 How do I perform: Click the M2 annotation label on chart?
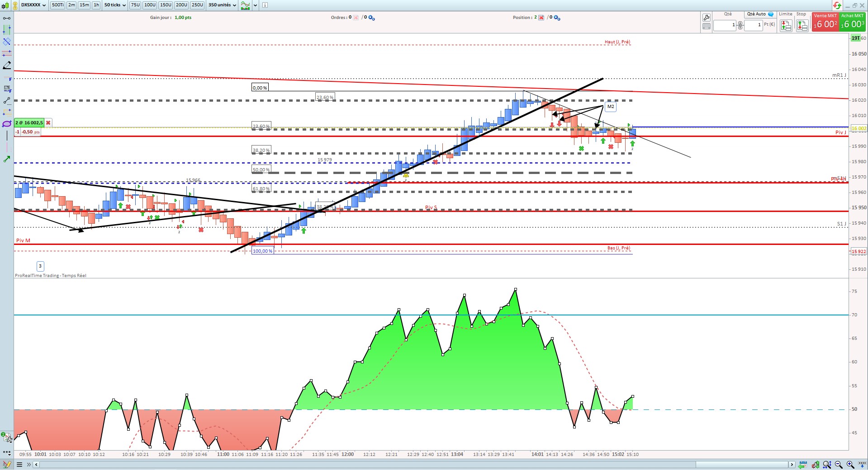coord(611,107)
